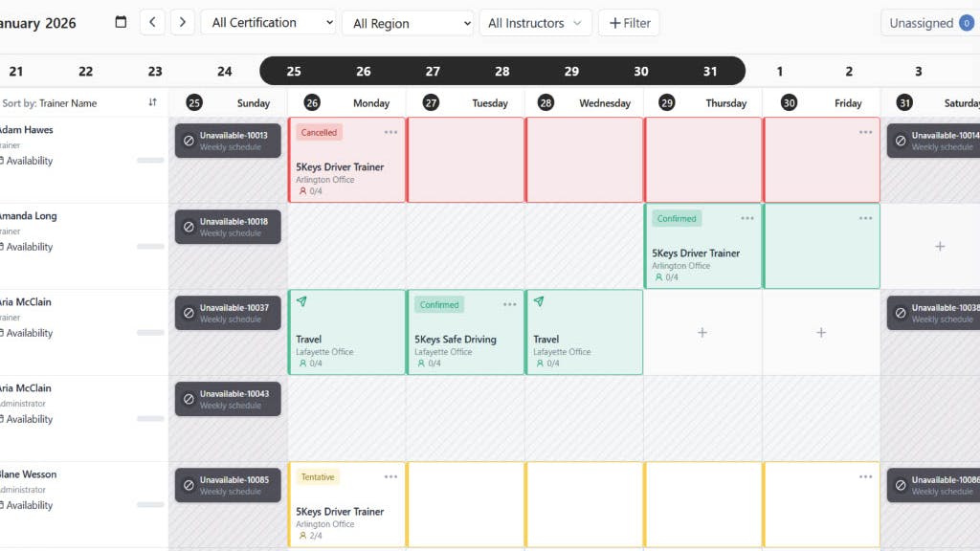The width and height of the screenshot is (980, 551).
Task: Open the All Instructors dropdown
Action: [x=535, y=22]
